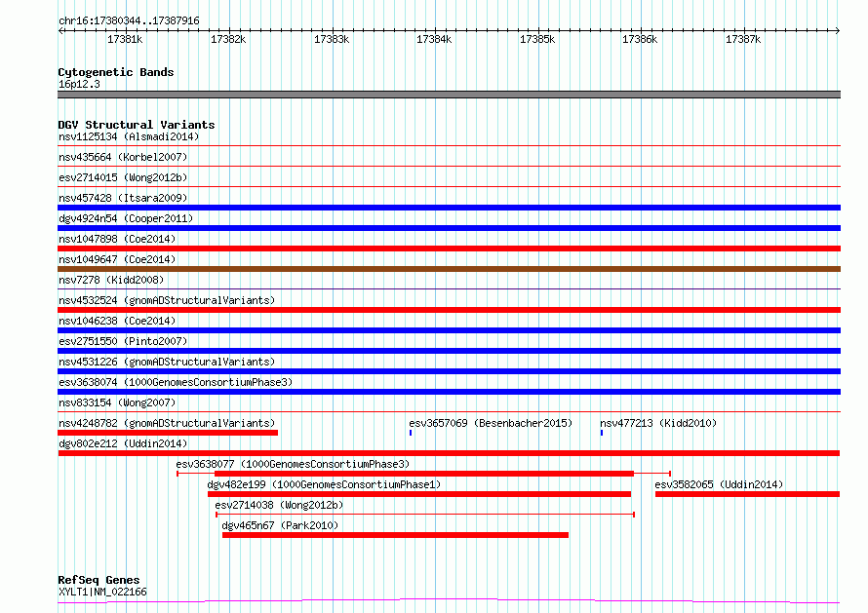Select the nsv1046238 (Coe2014) label

pos(117,321)
